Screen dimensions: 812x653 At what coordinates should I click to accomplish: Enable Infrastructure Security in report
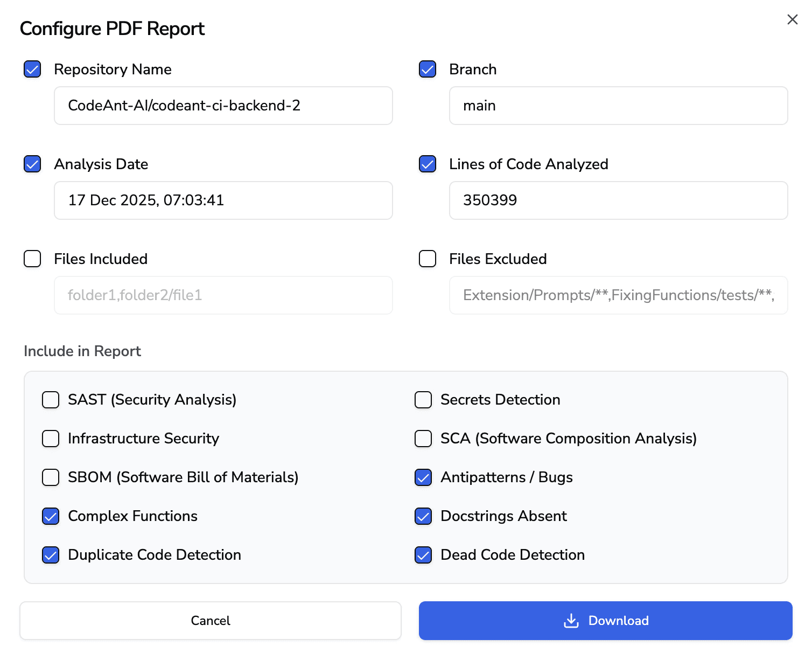[x=50, y=439]
